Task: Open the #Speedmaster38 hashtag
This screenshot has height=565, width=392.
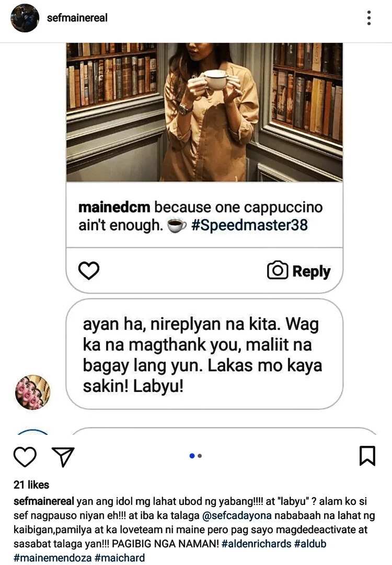Action: (249, 225)
